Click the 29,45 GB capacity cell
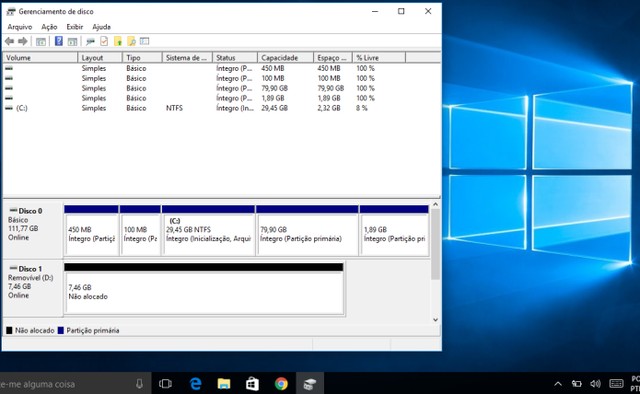The image size is (640, 394). click(x=274, y=108)
